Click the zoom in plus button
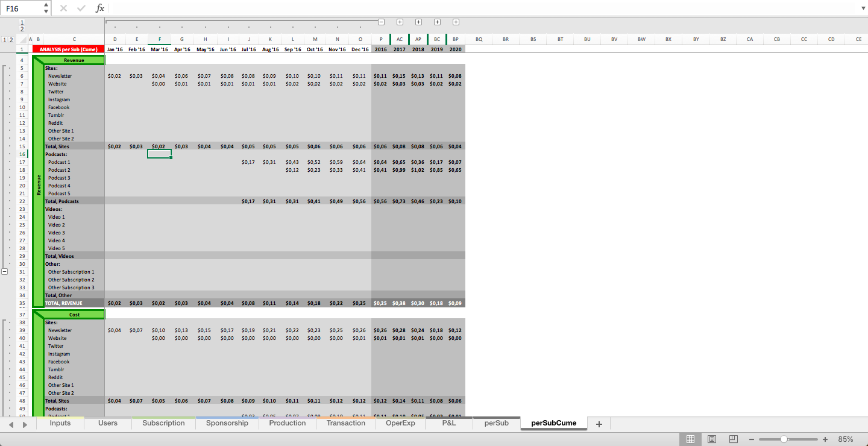Screen dimensions: 868x446 tap(825, 439)
